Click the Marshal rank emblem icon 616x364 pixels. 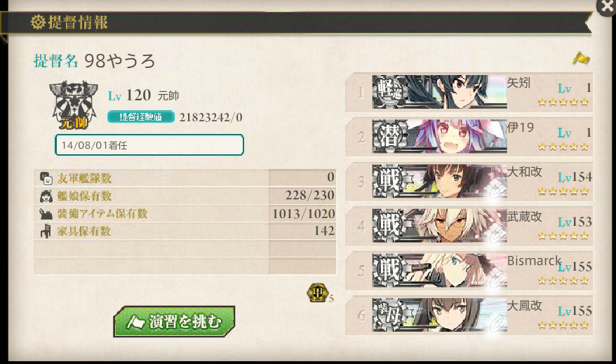click(74, 105)
